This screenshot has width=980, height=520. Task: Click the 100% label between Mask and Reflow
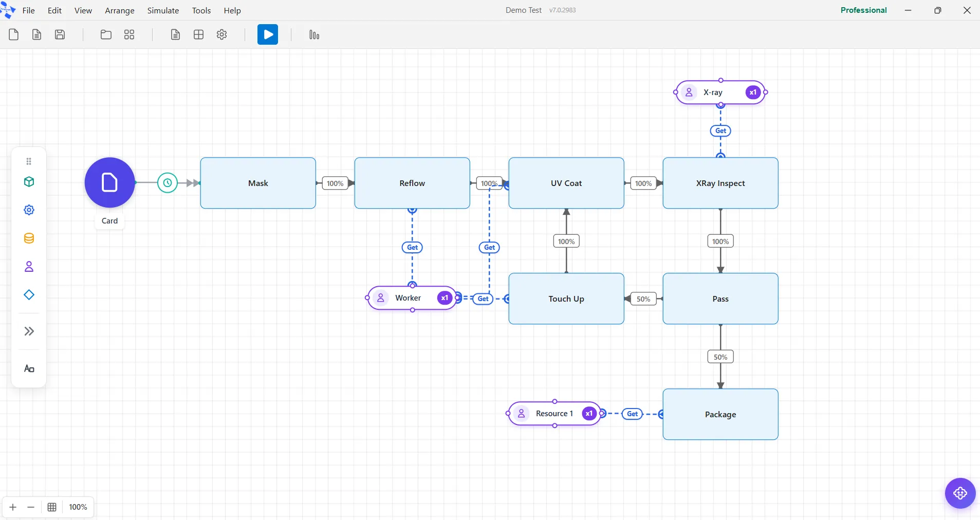pyautogui.click(x=335, y=183)
